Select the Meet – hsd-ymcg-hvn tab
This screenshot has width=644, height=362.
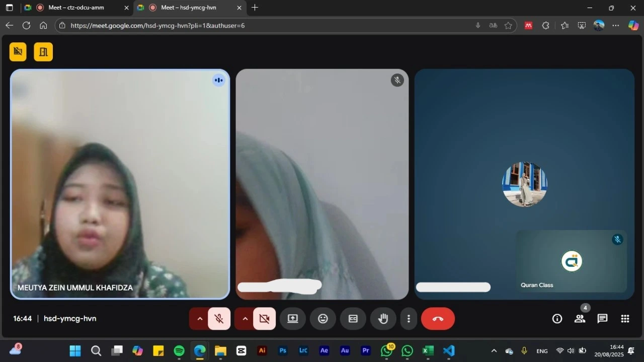pos(188,8)
